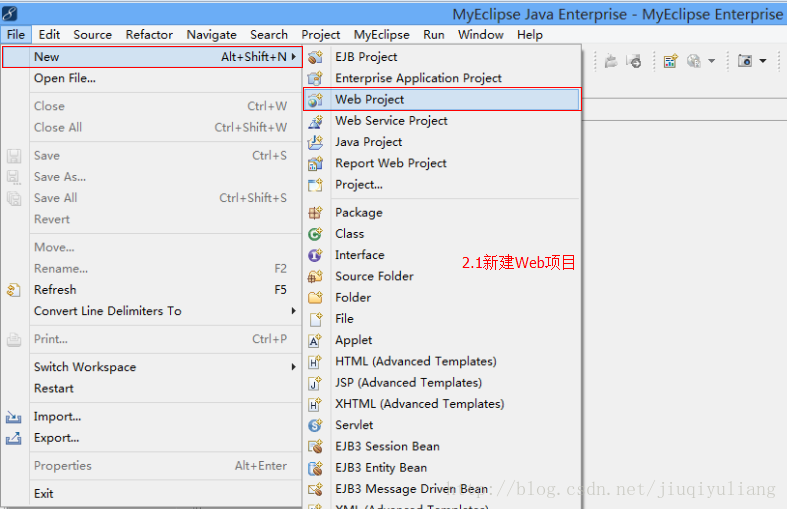Open the Search menu
Image resolution: width=787 pixels, height=509 pixels.
269,35
